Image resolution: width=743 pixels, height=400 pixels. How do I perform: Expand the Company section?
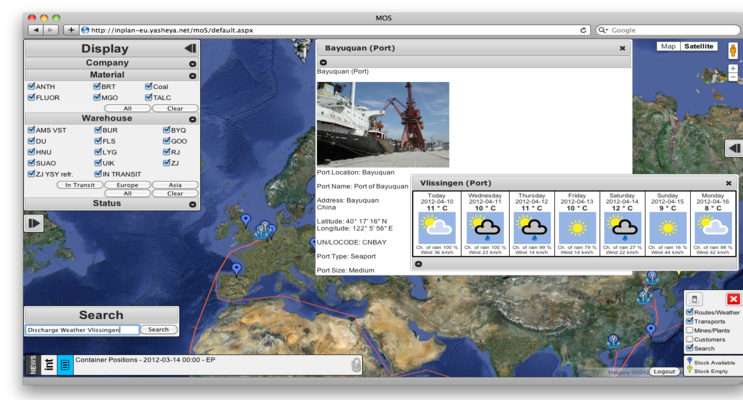click(192, 64)
